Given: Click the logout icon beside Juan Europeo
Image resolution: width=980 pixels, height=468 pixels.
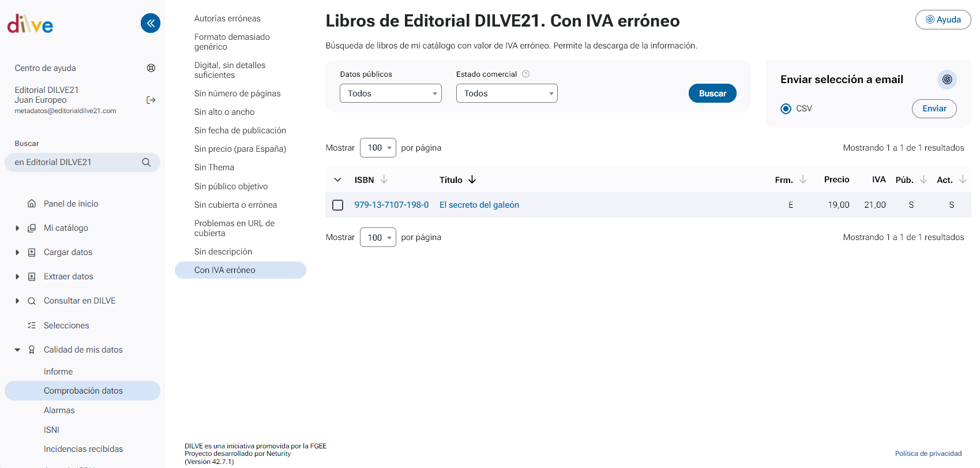Looking at the screenshot, I should pos(151,100).
